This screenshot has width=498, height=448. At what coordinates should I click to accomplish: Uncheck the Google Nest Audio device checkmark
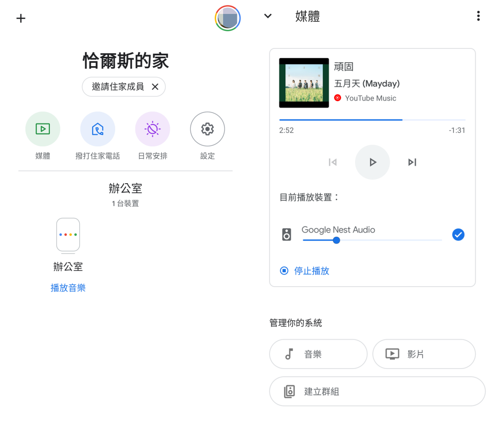point(458,234)
